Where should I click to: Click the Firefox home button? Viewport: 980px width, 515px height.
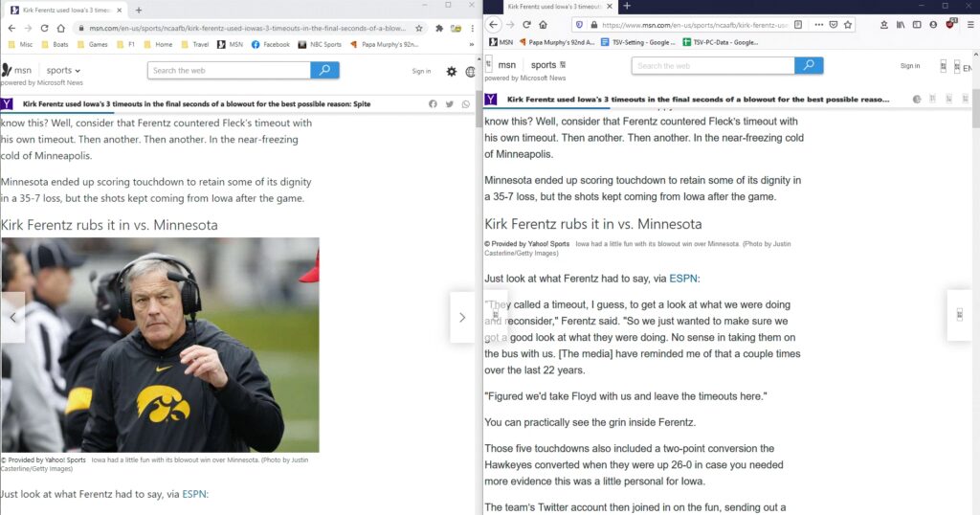point(543,24)
